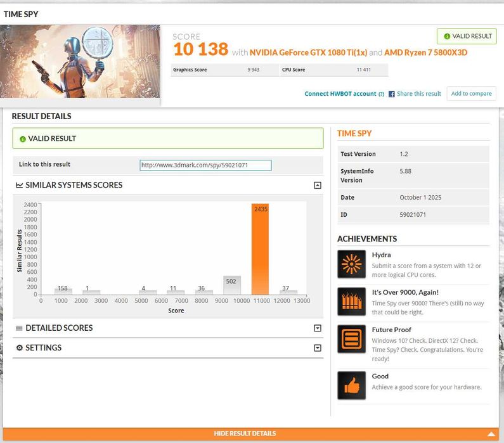504x443 pixels.
Task: Click the Similar Systems Scores heading
Action: pyautogui.click(x=74, y=185)
